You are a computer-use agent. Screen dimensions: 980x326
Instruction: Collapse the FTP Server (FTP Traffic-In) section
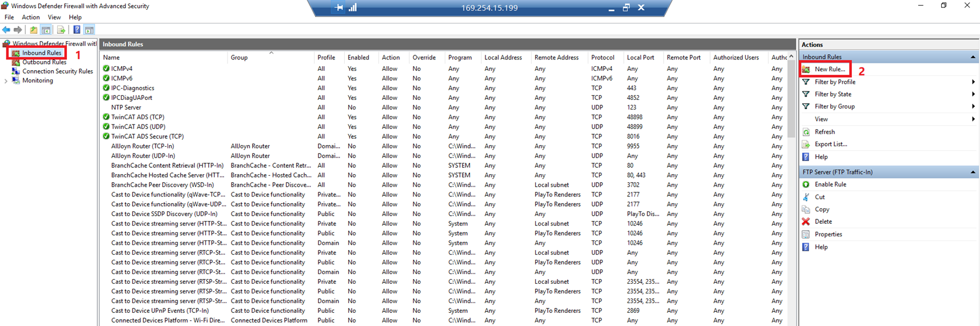point(973,172)
